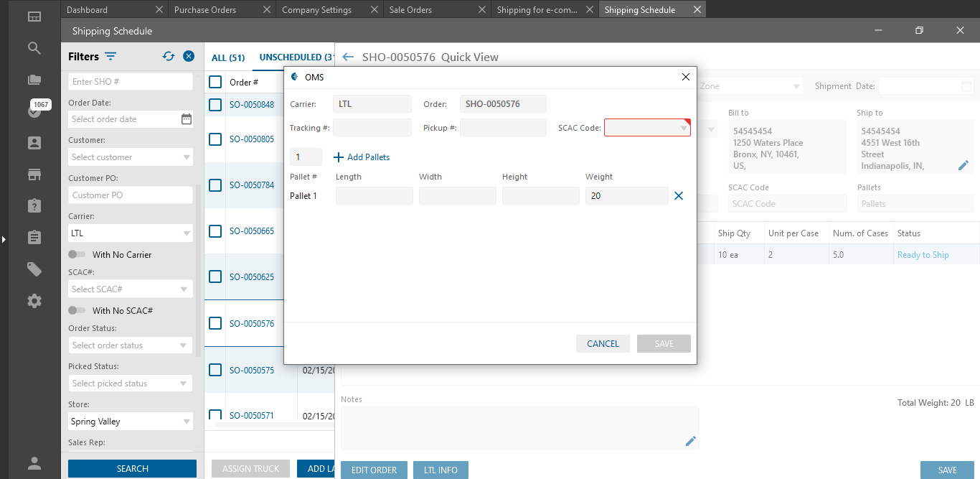
Task: Refresh filters with the reload icon
Action: point(169,56)
